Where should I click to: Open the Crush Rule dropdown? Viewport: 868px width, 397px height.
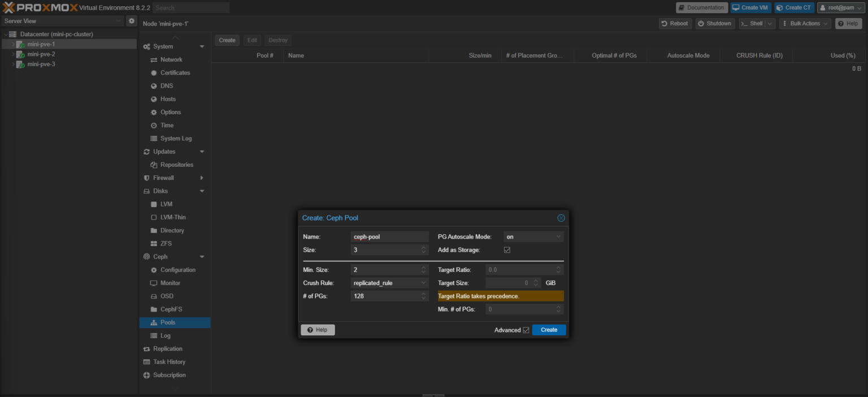(423, 283)
